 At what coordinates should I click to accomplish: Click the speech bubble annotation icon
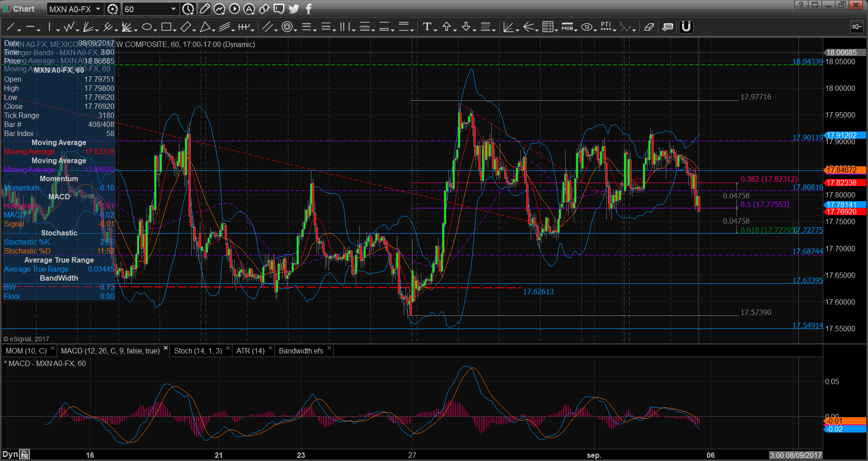[x=279, y=9]
